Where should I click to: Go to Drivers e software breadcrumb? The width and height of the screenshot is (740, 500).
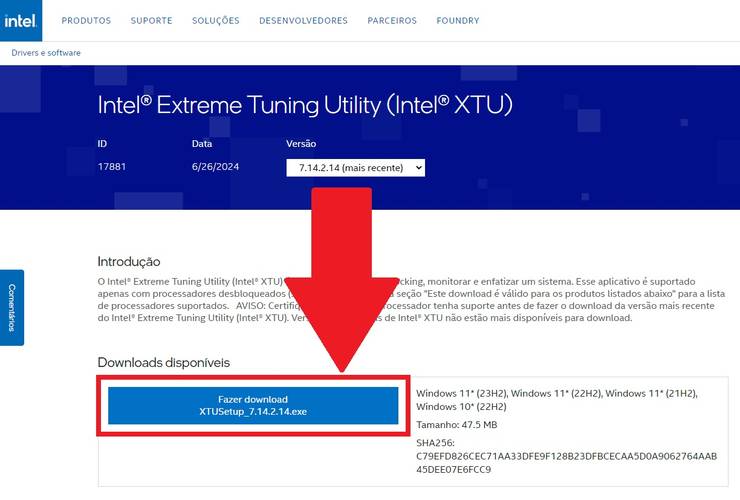(x=46, y=53)
